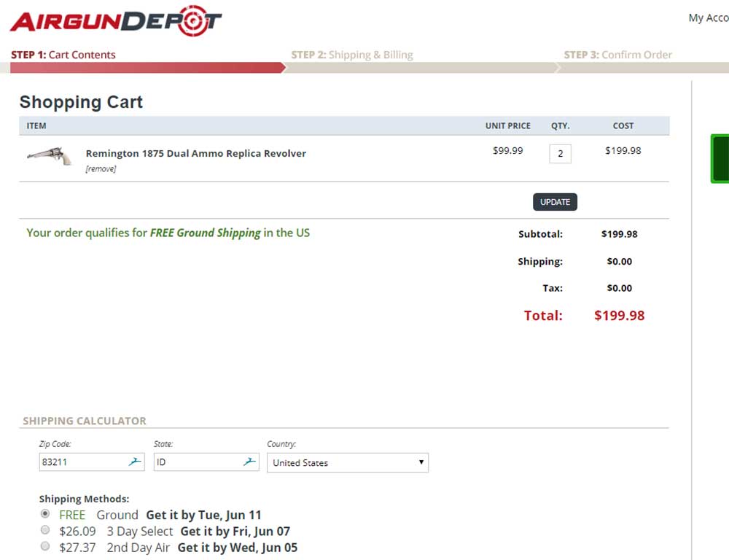Screen dimensions: 729x560
Task: Click the autofill icon in State field
Action: 249,462
